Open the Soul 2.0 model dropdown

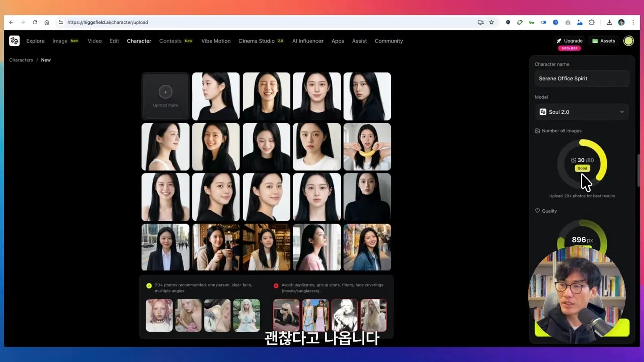tap(622, 112)
